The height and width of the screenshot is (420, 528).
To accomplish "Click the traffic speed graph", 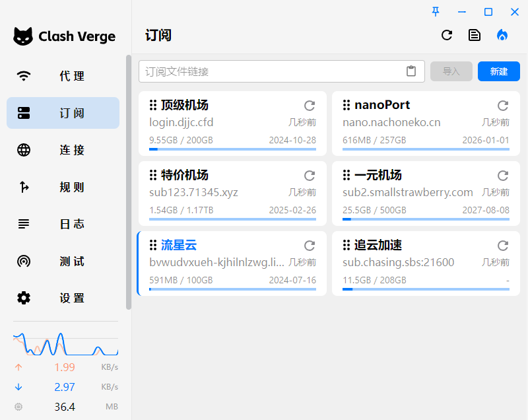I will (x=65, y=343).
